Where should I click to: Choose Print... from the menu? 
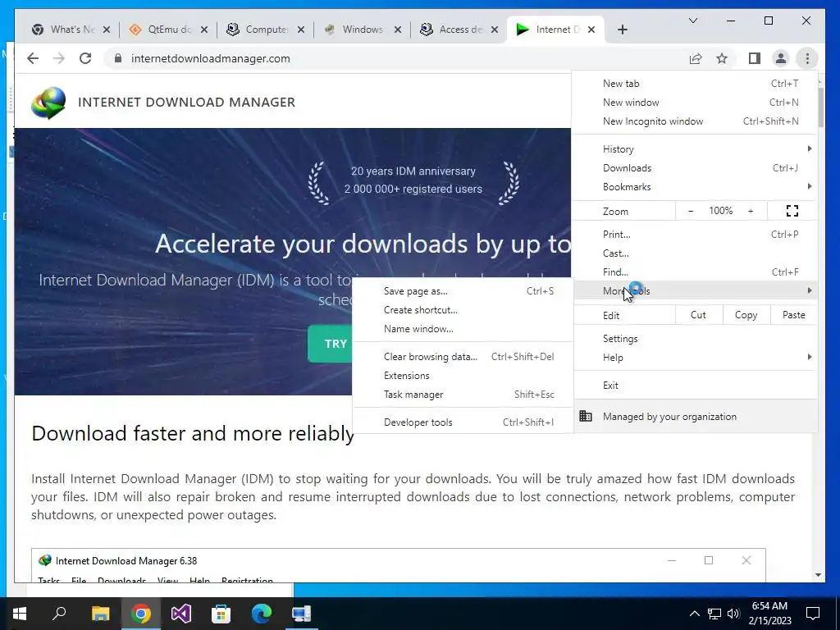[x=695, y=234]
